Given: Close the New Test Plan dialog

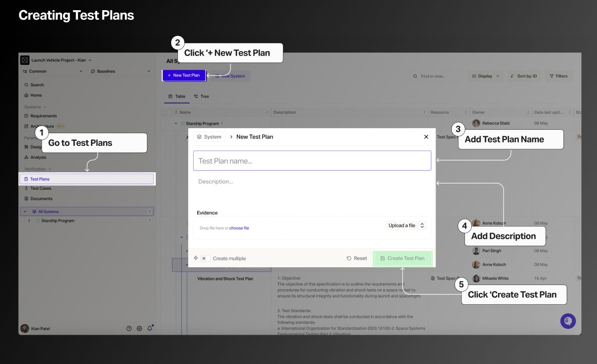Looking at the screenshot, I should tap(426, 137).
